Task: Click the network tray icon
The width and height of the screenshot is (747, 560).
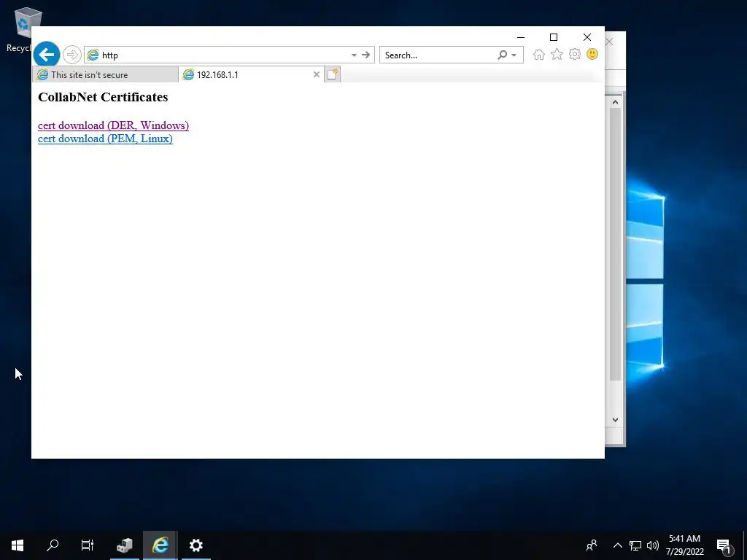Action: [x=635, y=545]
